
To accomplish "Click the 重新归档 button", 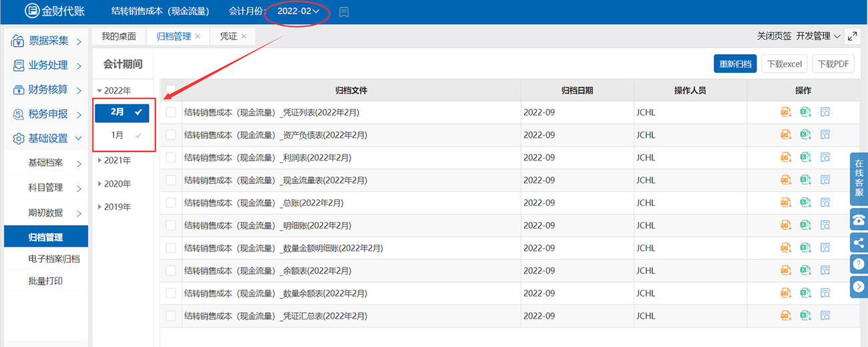I will [x=735, y=64].
